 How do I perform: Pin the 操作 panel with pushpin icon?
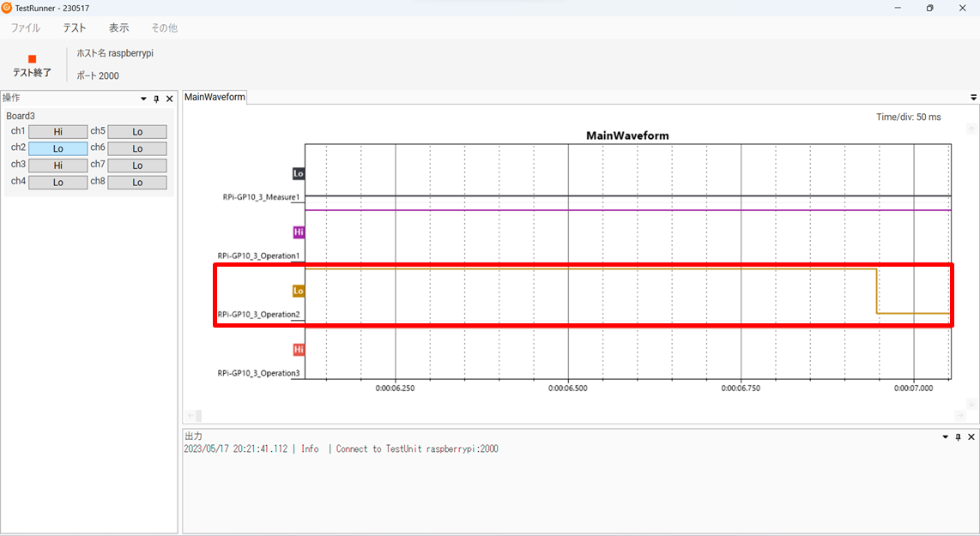[x=156, y=99]
